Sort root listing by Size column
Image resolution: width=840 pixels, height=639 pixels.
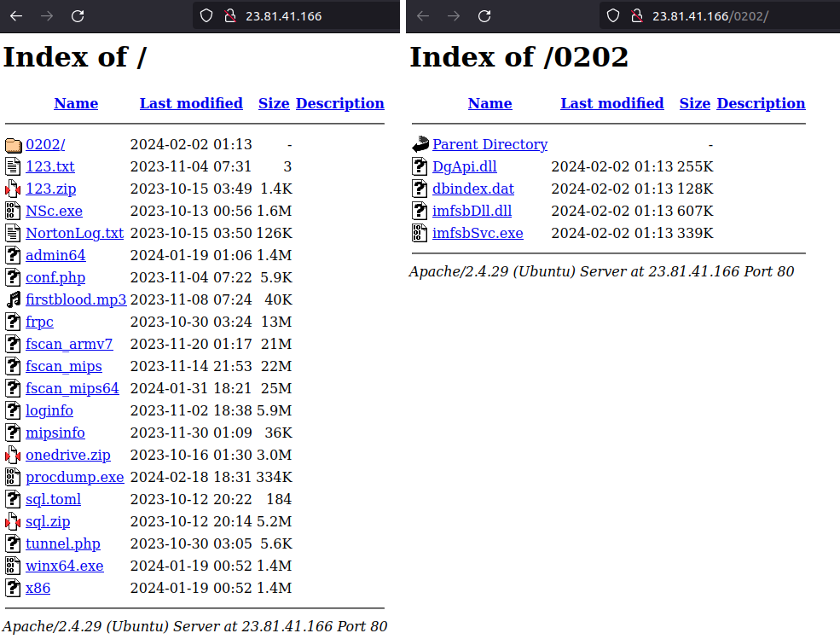tap(274, 103)
